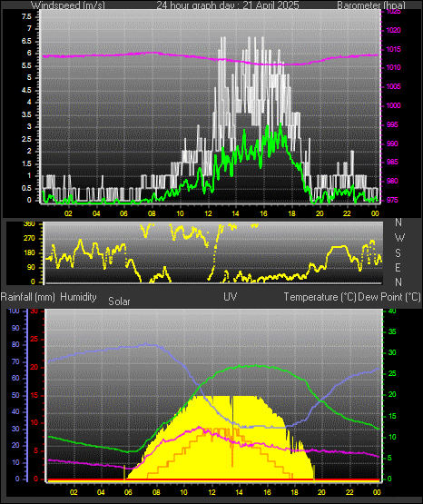The height and width of the screenshot is (504, 423).
Task: Click the UV label
Action: 231,297
